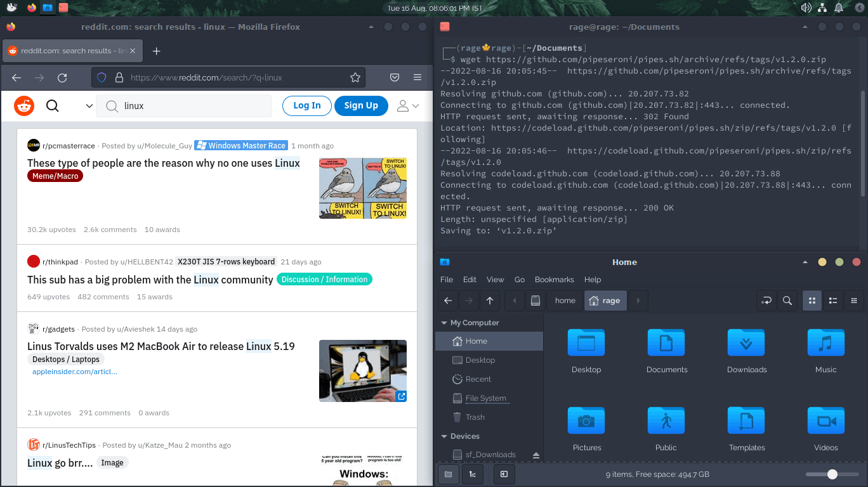Viewport: 868px width, 487px height.
Task: Select Trash in the file manager sidebar
Action: [x=489, y=417]
